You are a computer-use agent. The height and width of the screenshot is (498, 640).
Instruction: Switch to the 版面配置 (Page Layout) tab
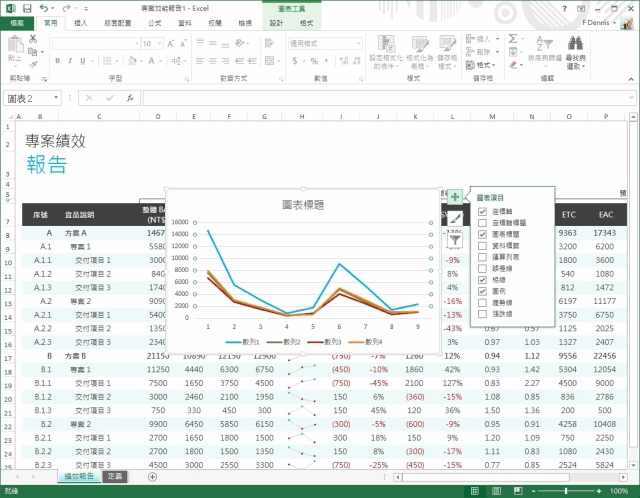[118, 23]
